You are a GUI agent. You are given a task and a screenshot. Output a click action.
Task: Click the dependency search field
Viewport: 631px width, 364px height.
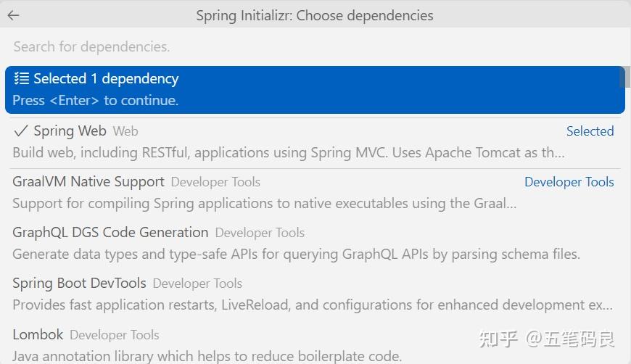315,46
